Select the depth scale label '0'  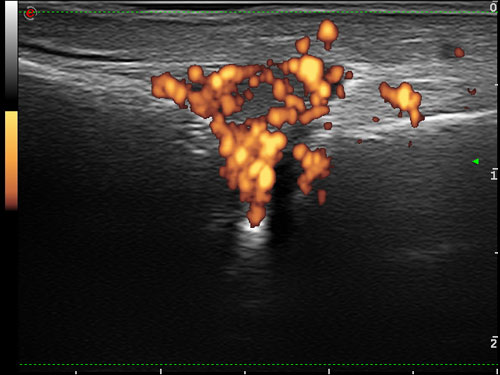coord(493,7)
